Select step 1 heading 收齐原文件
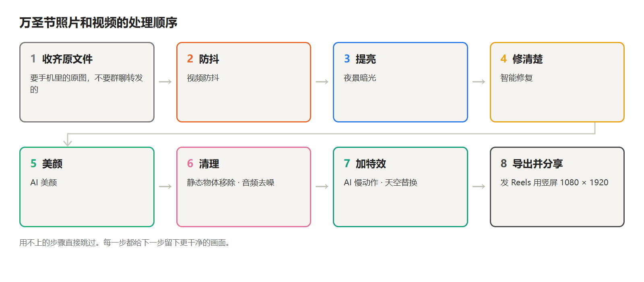644x282 pixels. click(x=67, y=59)
